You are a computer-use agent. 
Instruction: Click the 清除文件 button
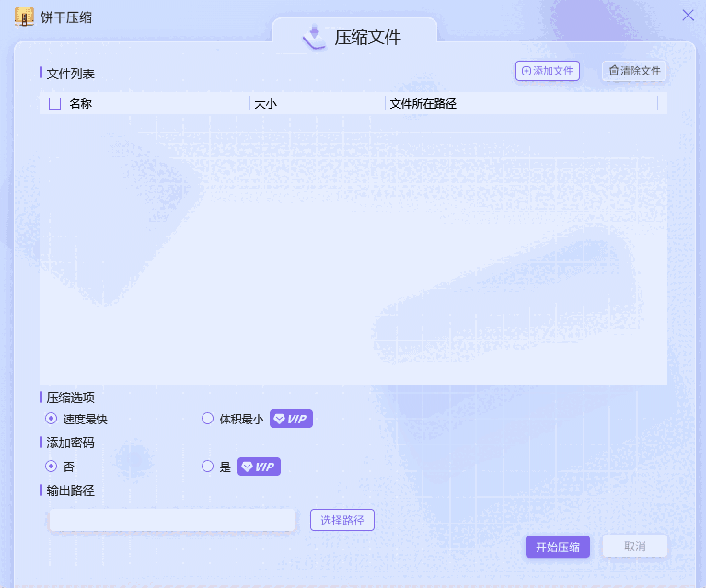coord(634,71)
